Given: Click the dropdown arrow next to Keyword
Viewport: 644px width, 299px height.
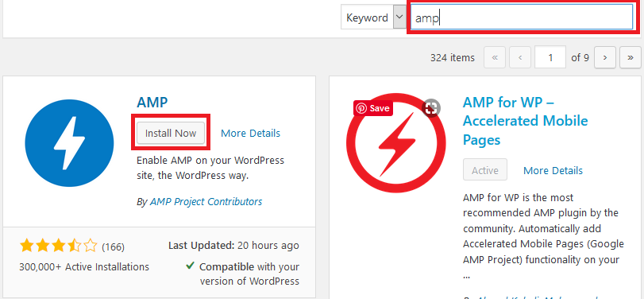Looking at the screenshot, I should [399, 17].
